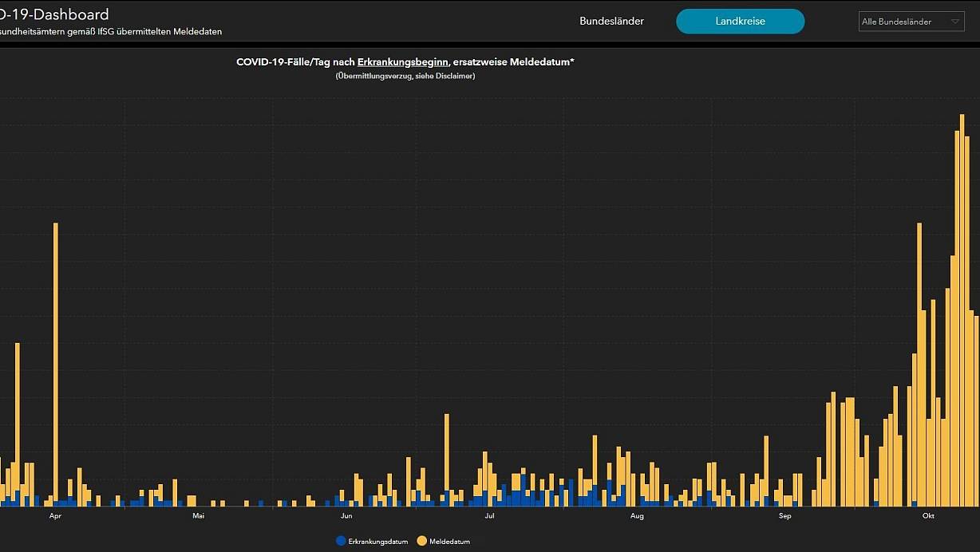Screen dimensions: 980x552
Task: Click the underlined Erkrankungsbeginn link in title
Action: pos(402,62)
